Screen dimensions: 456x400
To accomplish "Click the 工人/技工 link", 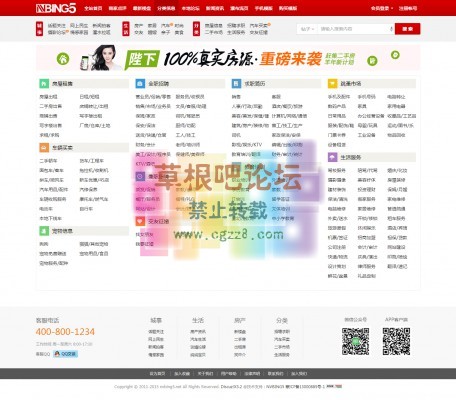I will (x=186, y=135).
